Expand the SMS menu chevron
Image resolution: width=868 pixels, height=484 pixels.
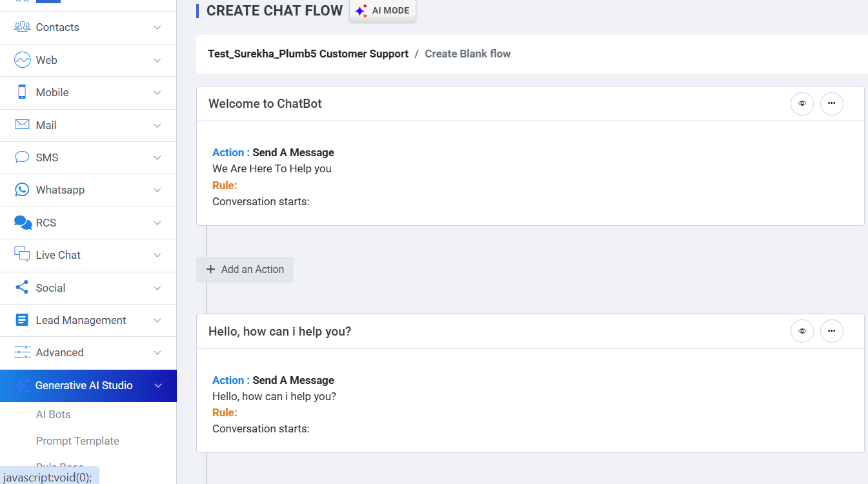pyautogui.click(x=157, y=157)
